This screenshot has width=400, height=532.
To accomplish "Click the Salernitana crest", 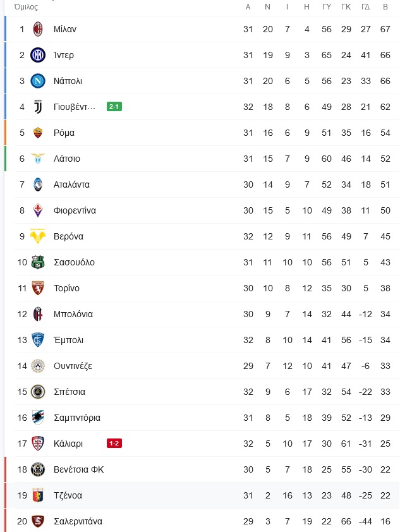I will pyautogui.click(x=38, y=521).
